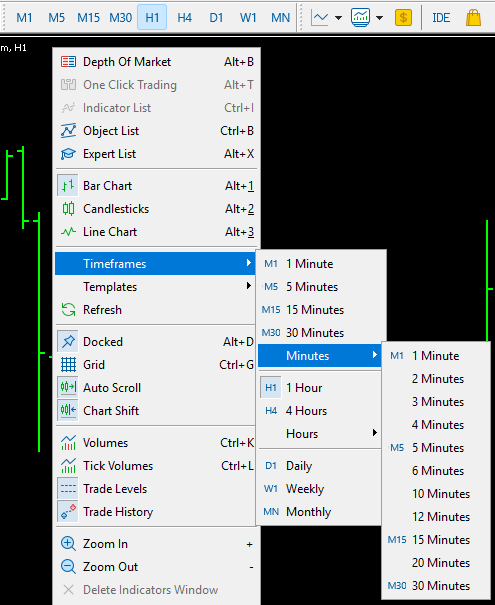Click the indicators chart toolbar icon
Screen dimensions: 495x605
click(360, 17)
